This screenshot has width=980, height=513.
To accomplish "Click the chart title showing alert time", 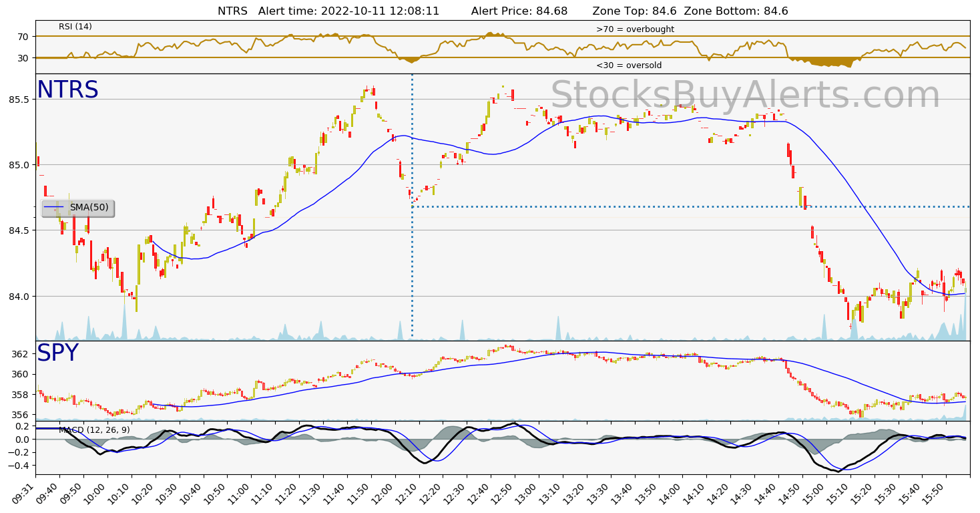I will (503, 11).
